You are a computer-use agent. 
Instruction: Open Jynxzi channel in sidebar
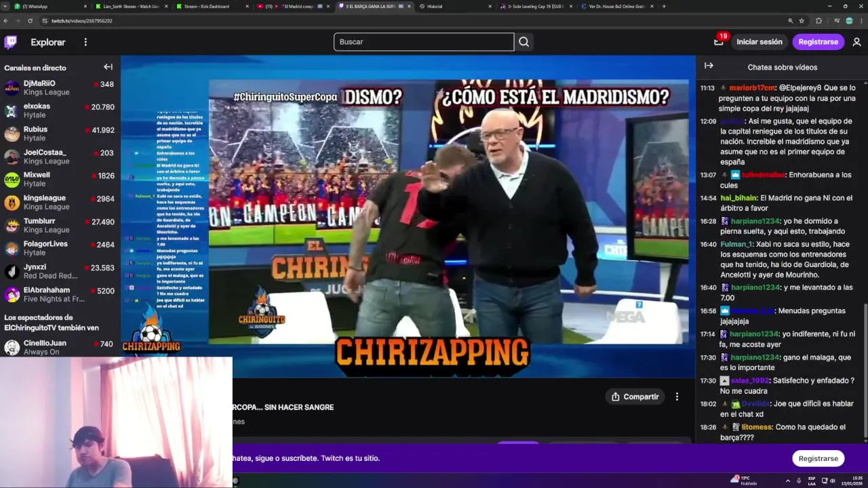click(60, 271)
